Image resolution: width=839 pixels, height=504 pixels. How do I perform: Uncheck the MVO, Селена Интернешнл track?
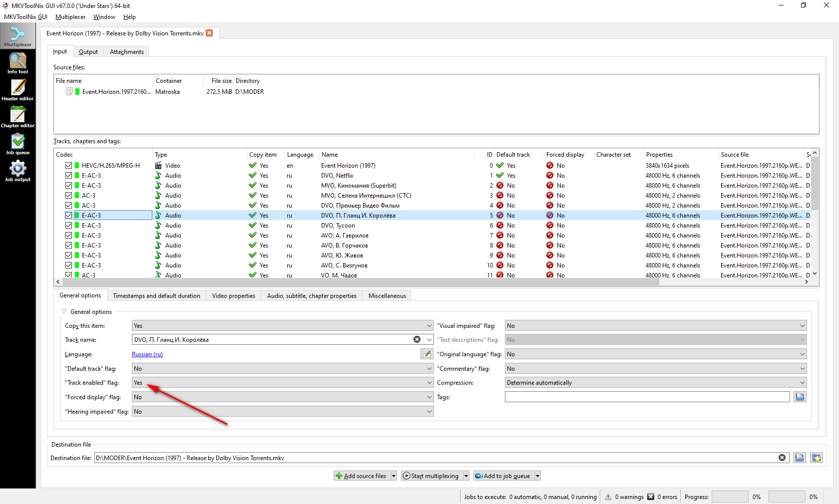click(x=68, y=195)
